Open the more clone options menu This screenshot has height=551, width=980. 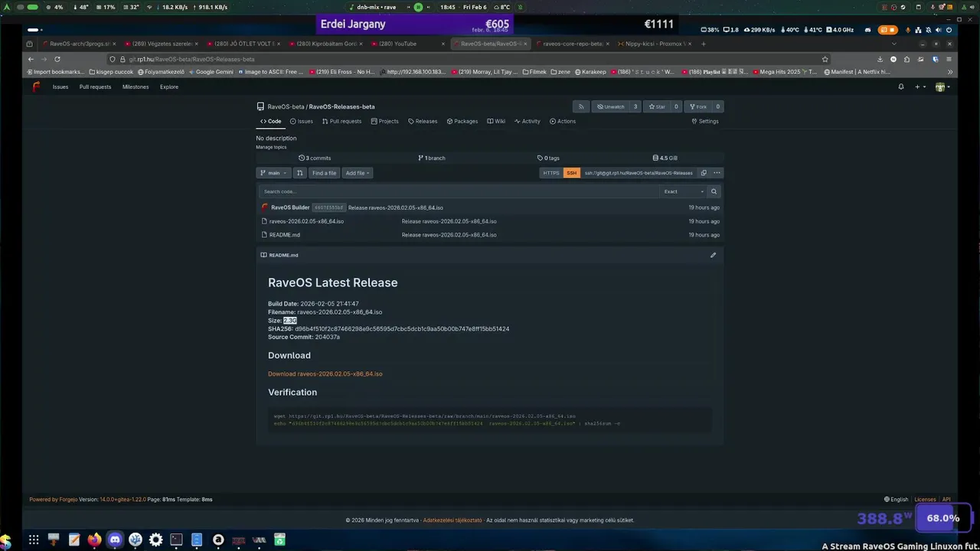click(717, 173)
